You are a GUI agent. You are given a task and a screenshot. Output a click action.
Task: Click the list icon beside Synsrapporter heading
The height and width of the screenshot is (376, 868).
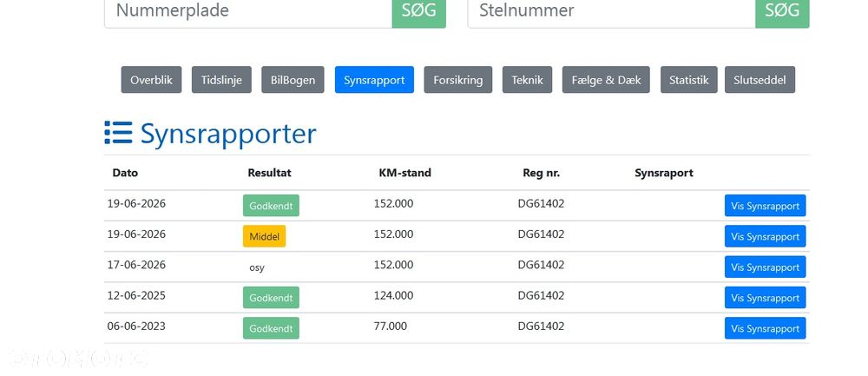(x=118, y=133)
